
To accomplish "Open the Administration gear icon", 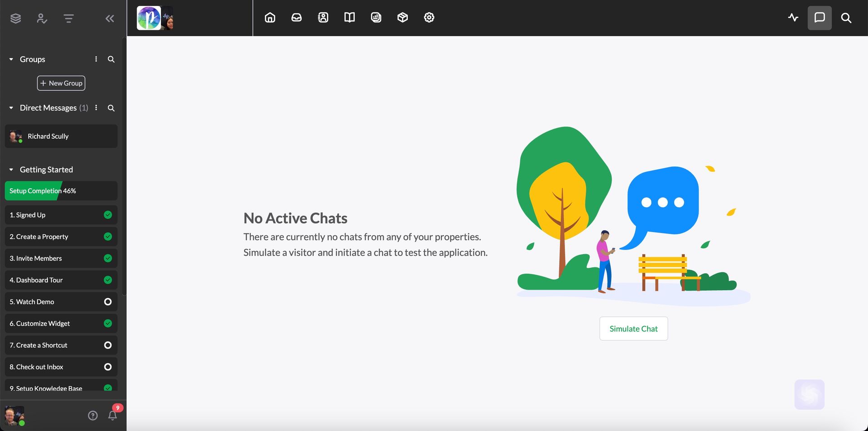I will pos(429,18).
